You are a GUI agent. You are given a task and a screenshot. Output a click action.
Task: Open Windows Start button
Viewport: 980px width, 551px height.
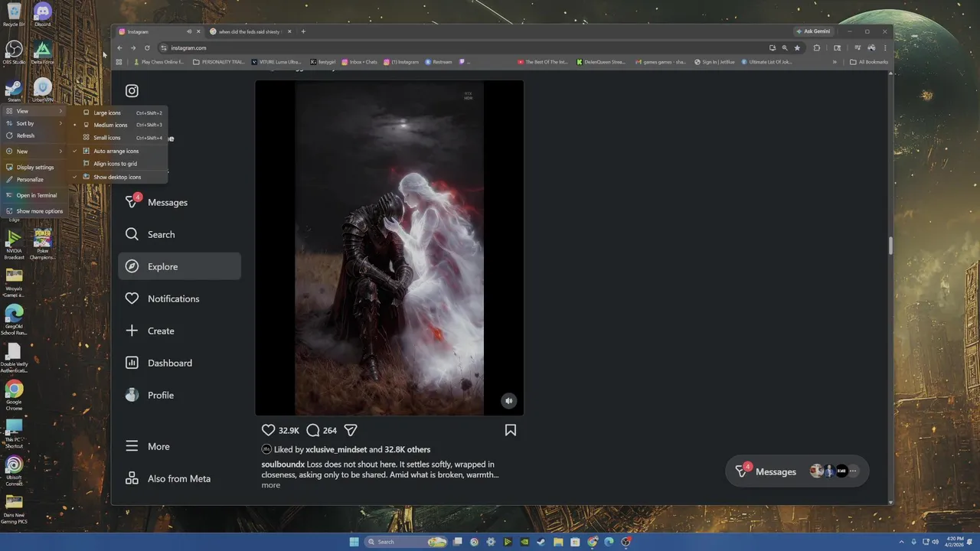[x=354, y=542]
